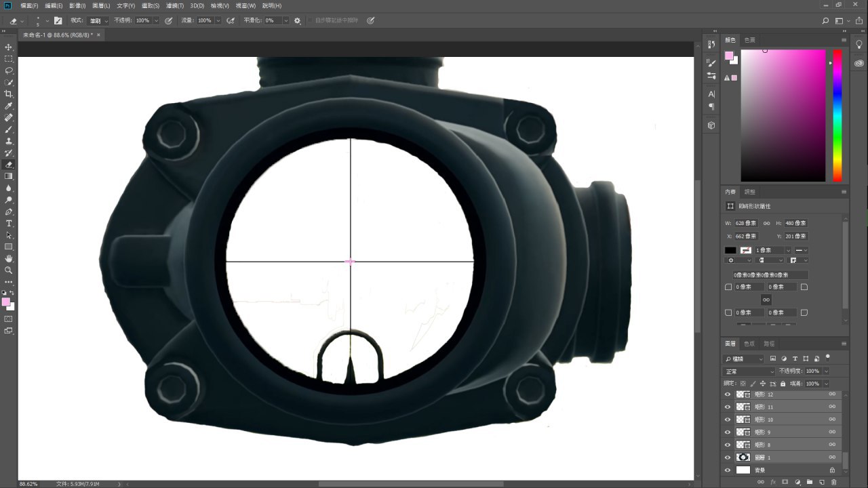The height and width of the screenshot is (488, 868).
Task: Switch to the 調整 adjustments tab
Action: click(x=749, y=192)
